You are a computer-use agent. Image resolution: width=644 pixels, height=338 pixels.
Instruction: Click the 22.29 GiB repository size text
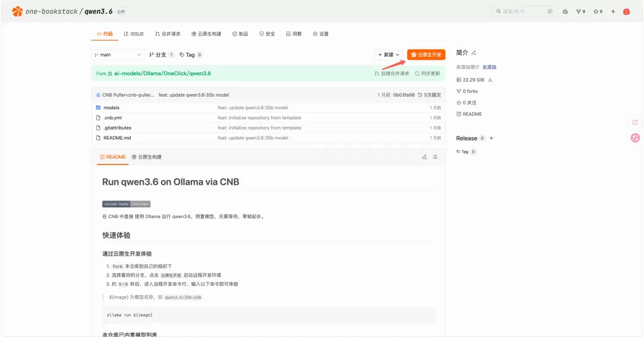[473, 80]
